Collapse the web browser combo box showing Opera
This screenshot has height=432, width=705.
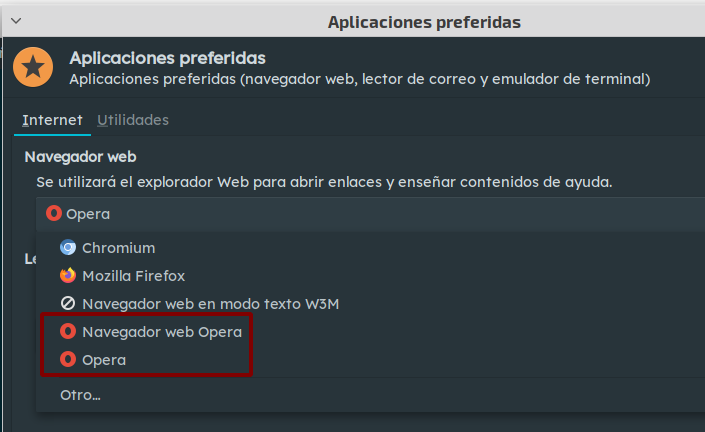pos(370,214)
